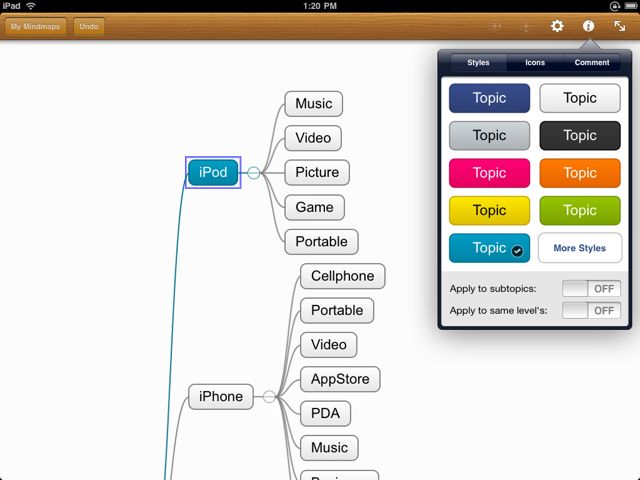Tap the Undo button
This screenshot has width=640, height=480.
coord(89,27)
